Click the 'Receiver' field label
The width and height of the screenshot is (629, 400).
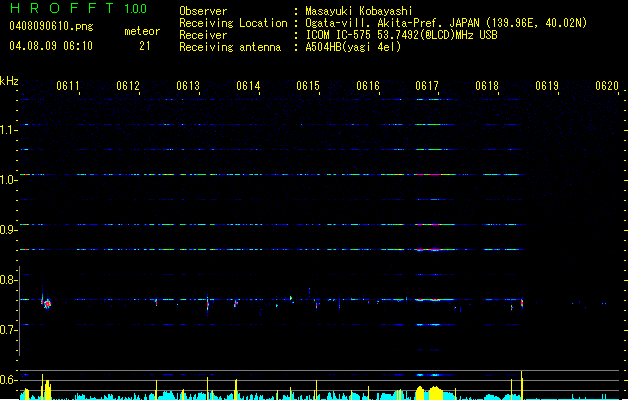(203, 35)
